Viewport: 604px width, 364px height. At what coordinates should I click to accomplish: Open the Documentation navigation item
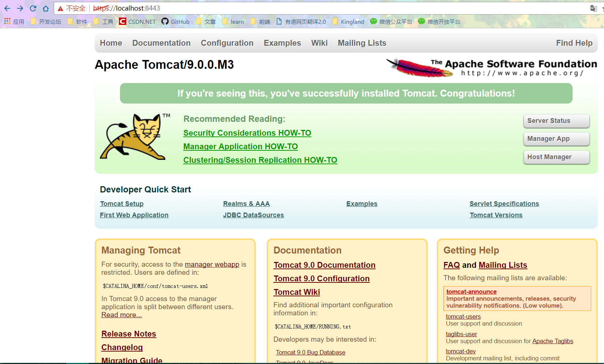(161, 43)
